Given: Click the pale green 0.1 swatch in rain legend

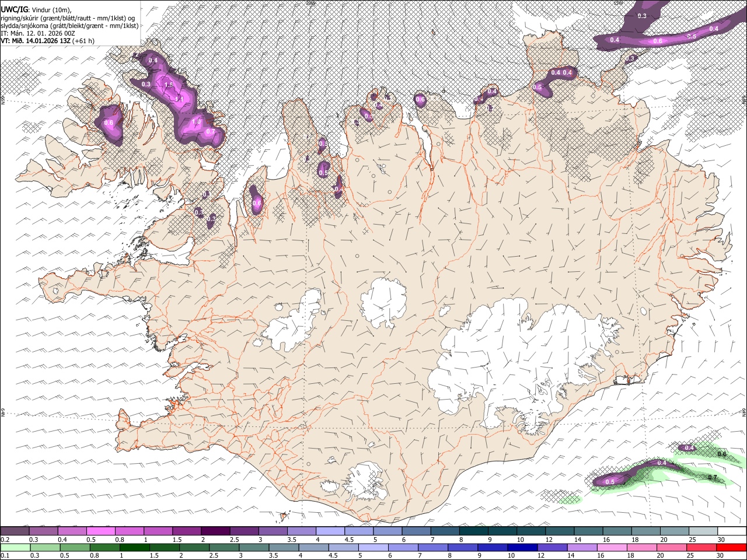Looking at the screenshot, I should pos(16,547).
